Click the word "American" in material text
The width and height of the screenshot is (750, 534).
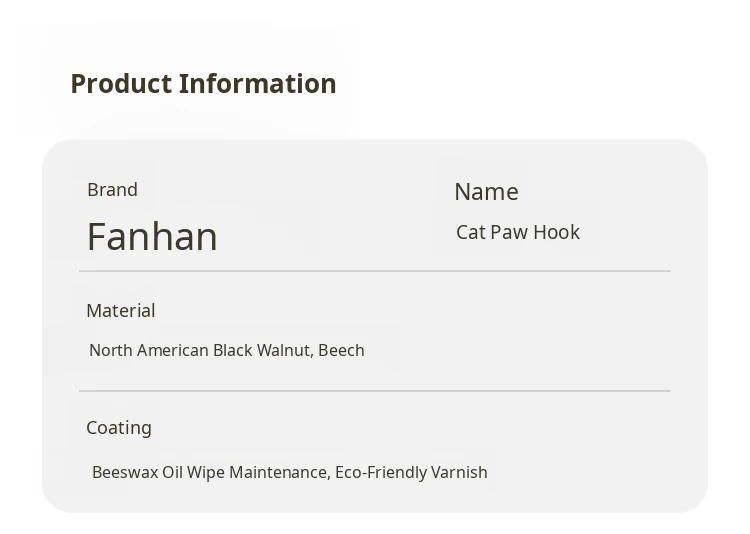point(172,351)
